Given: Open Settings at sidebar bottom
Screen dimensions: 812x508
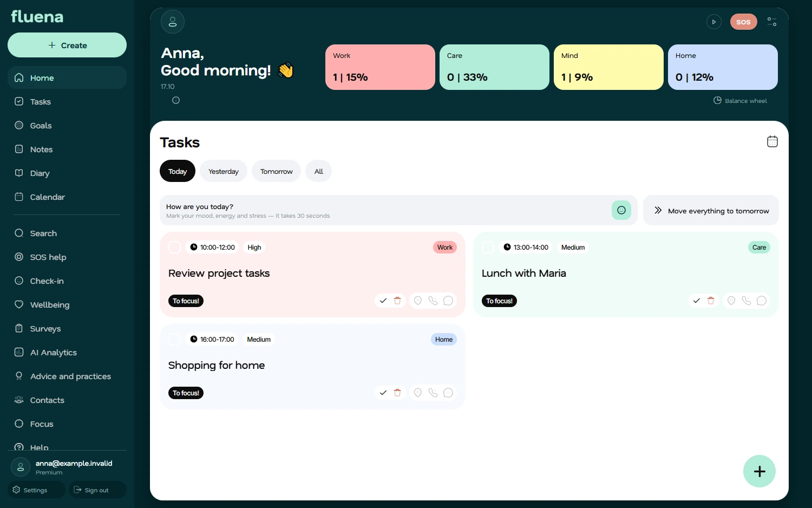Looking at the screenshot, I should pyautogui.click(x=36, y=490).
